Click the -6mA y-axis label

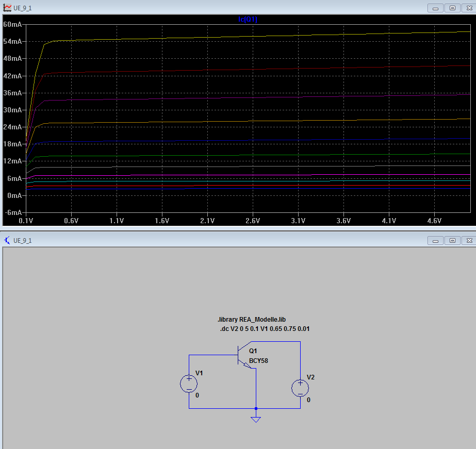[x=13, y=212]
